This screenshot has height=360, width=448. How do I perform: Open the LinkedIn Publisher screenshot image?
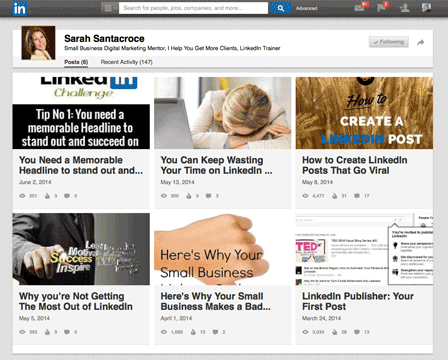click(x=364, y=249)
